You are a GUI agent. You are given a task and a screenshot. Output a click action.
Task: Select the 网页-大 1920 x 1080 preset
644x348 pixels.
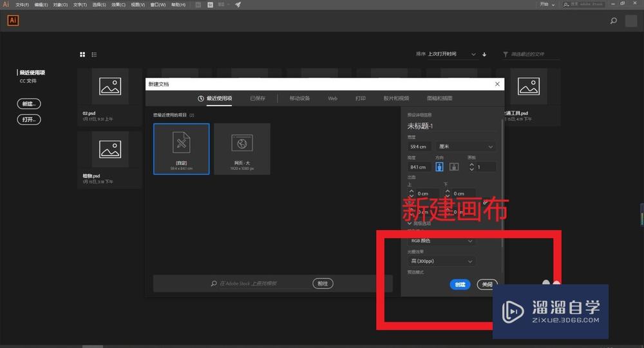242,149
